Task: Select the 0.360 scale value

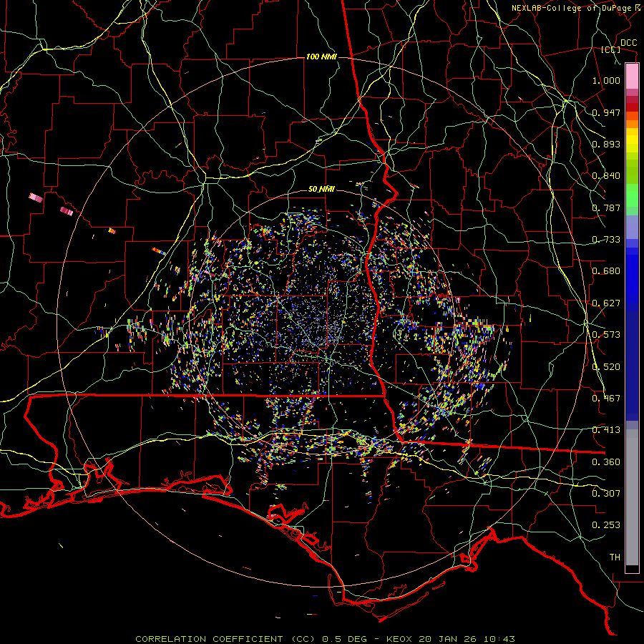Action: click(x=606, y=462)
